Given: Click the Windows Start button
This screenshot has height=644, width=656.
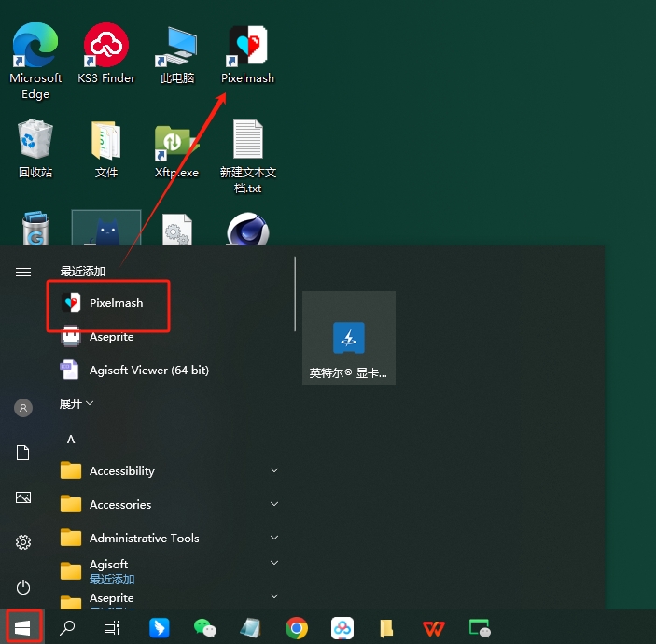Looking at the screenshot, I should tap(22, 627).
